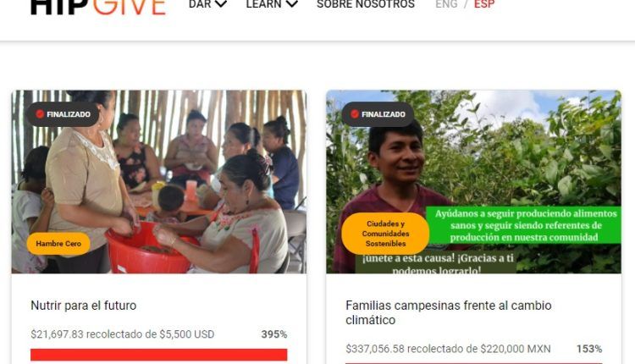Switch language to ESP

pyautogui.click(x=484, y=4)
